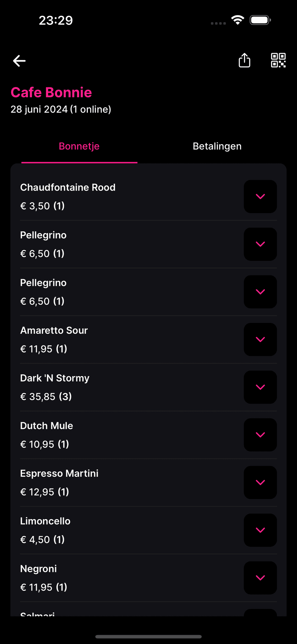Go back with the arrow icon
Screen dimensions: 297x644
pyautogui.click(x=19, y=61)
